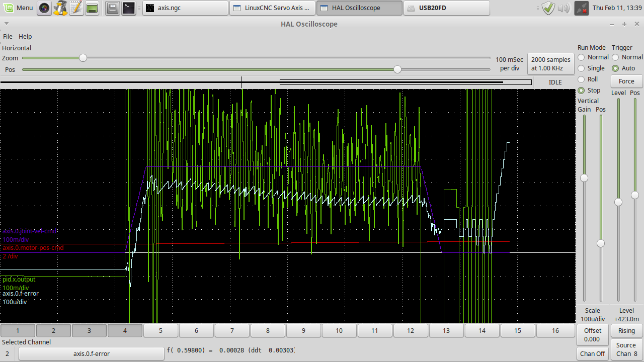Select channel 1 button
644x362 pixels.
pos(18,330)
